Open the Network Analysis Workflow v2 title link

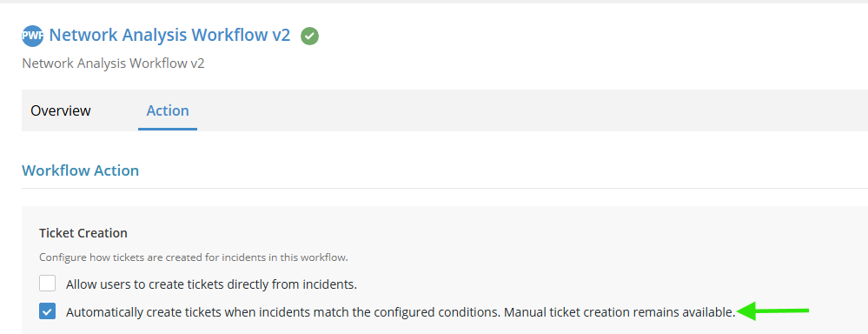(169, 35)
